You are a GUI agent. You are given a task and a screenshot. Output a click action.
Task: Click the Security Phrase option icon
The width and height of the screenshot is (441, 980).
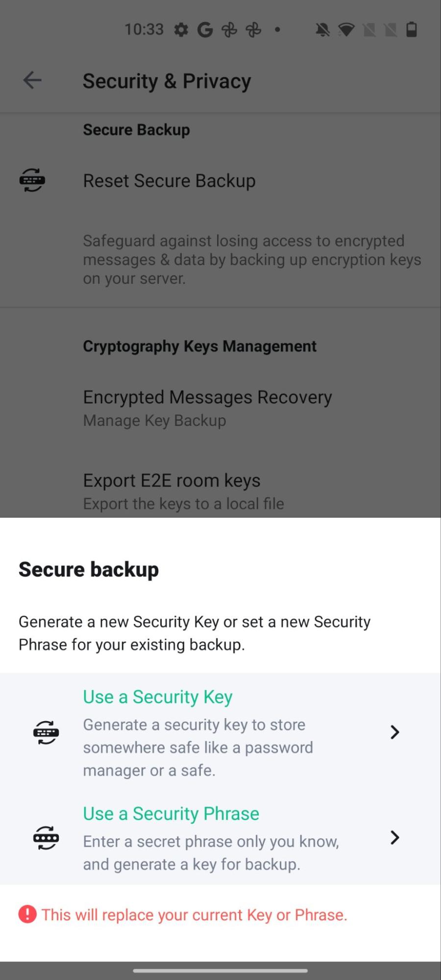(x=46, y=838)
